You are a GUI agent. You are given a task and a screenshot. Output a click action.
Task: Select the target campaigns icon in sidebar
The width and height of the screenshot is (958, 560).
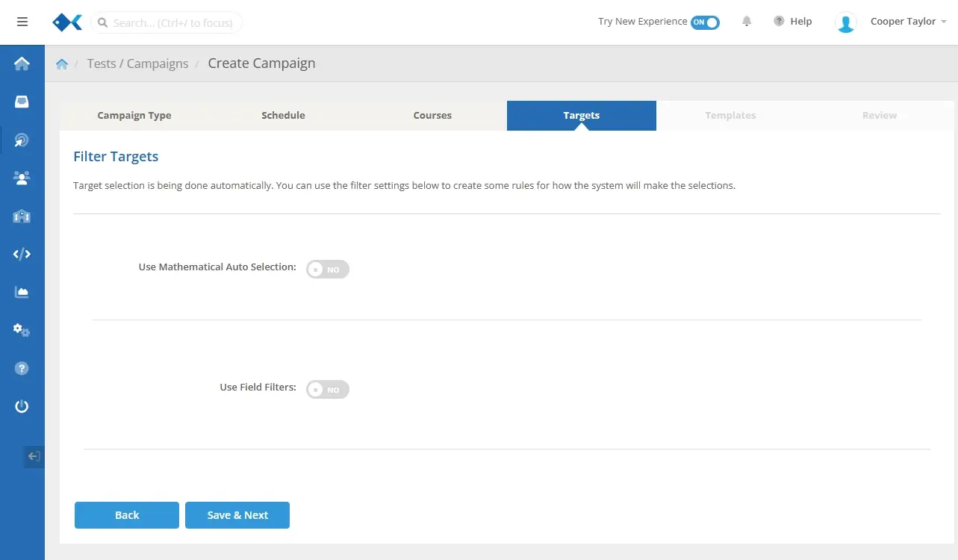point(22,140)
